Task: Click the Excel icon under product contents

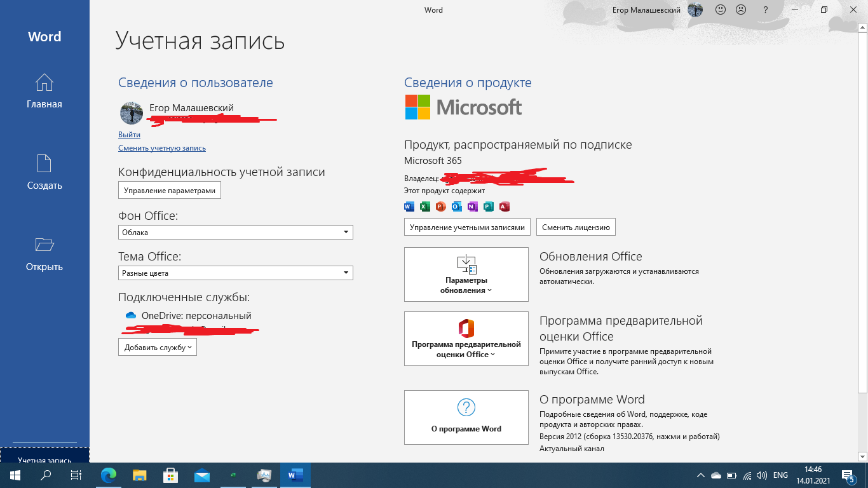Action: coord(425,207)
